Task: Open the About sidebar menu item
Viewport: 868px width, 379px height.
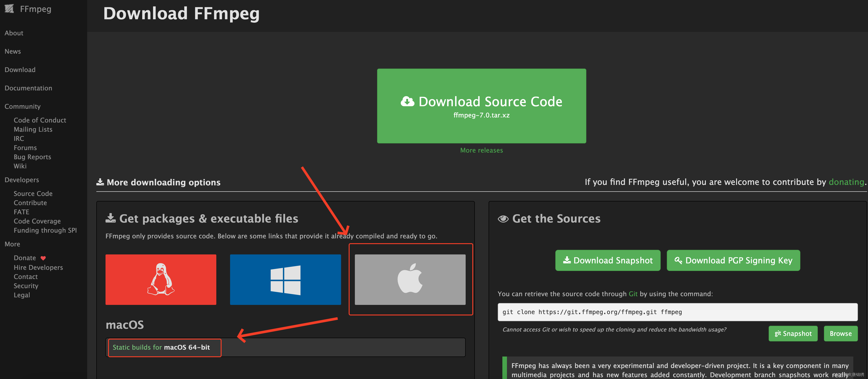Action: point(14,33)
